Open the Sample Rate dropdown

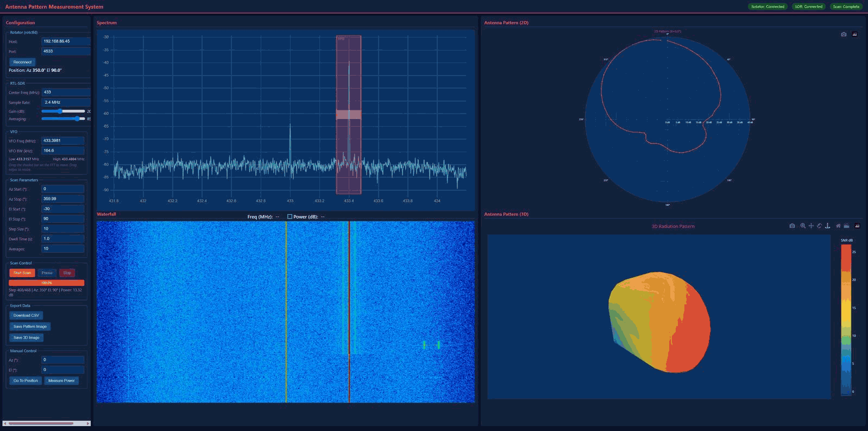[x=65, y=102]
